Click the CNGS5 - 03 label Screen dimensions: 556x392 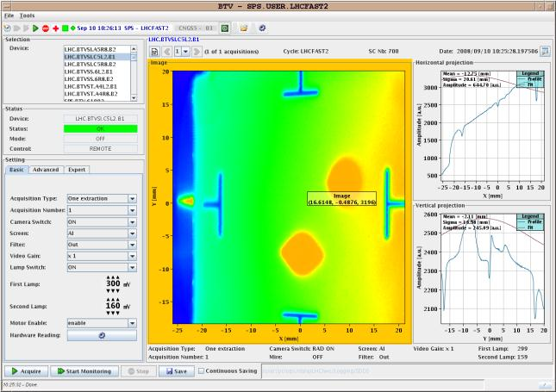click(x=196, y=28)
